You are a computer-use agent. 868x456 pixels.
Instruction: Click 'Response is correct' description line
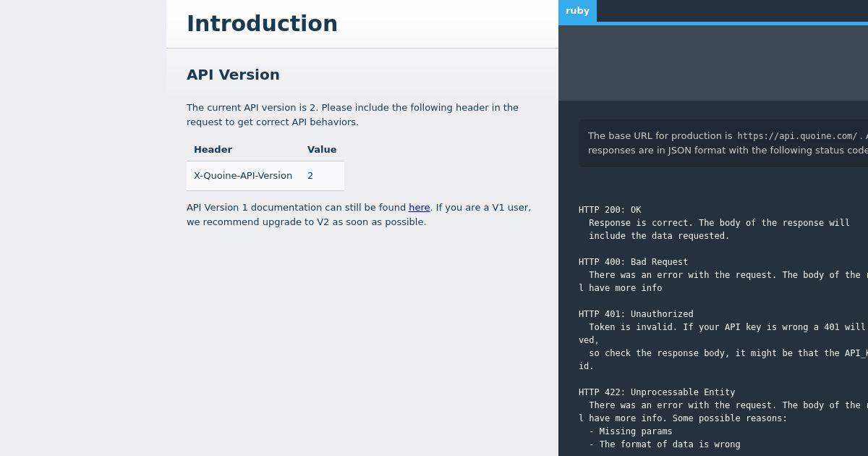(719, 223)
